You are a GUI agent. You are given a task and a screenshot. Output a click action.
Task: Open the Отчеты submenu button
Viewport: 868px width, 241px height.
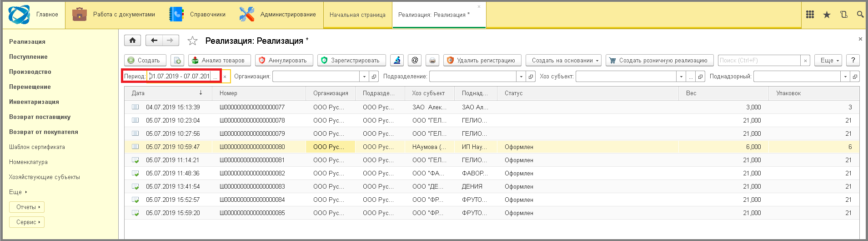27,207
